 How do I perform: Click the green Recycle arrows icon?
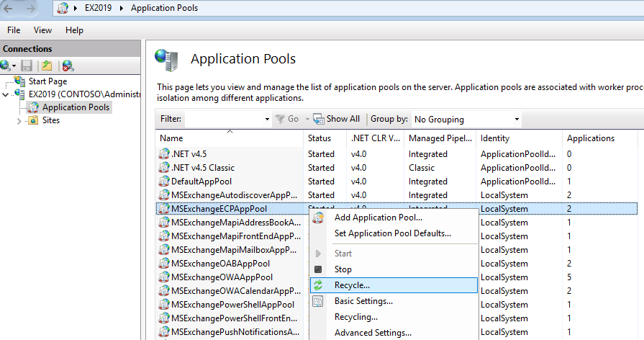[318, 285]
